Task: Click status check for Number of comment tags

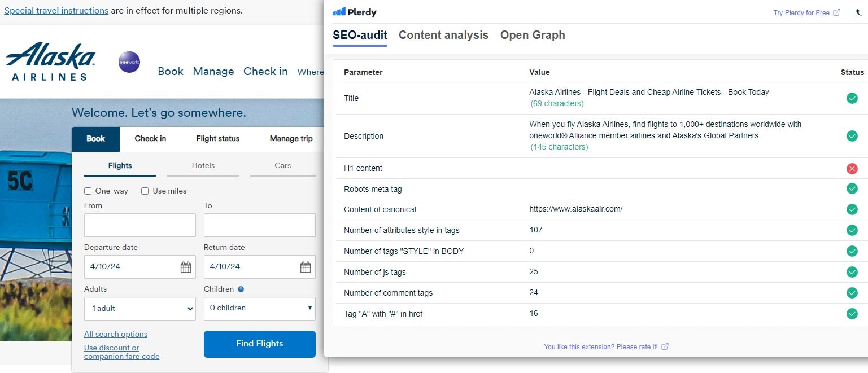Action: [852, 293]
